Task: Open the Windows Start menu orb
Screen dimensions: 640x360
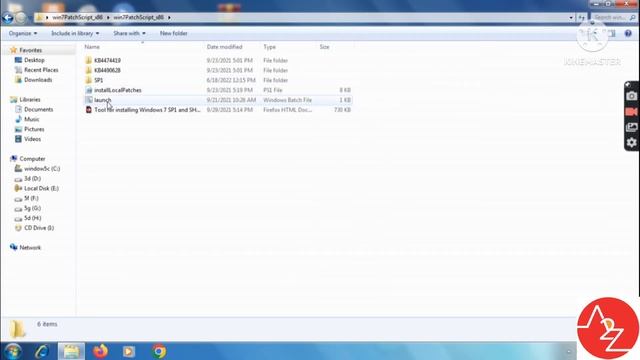Action: click(13, 351)
